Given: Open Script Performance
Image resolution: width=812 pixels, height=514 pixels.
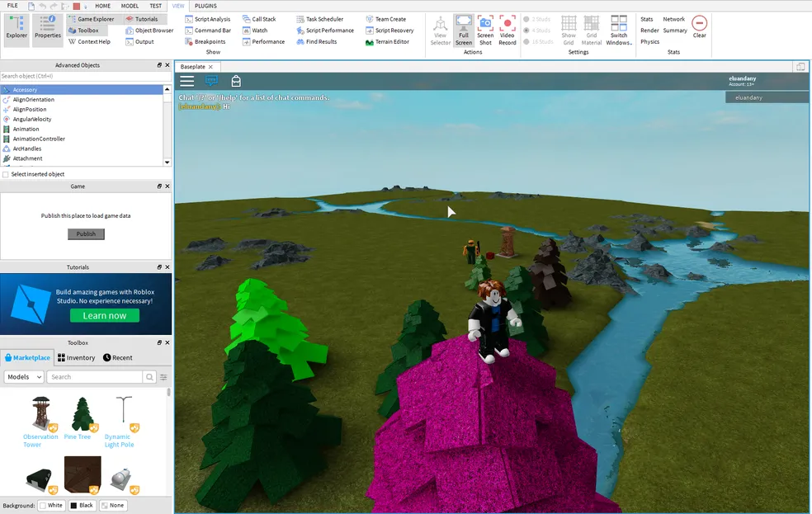Looking at the screenshot, I should click(324, 31).
